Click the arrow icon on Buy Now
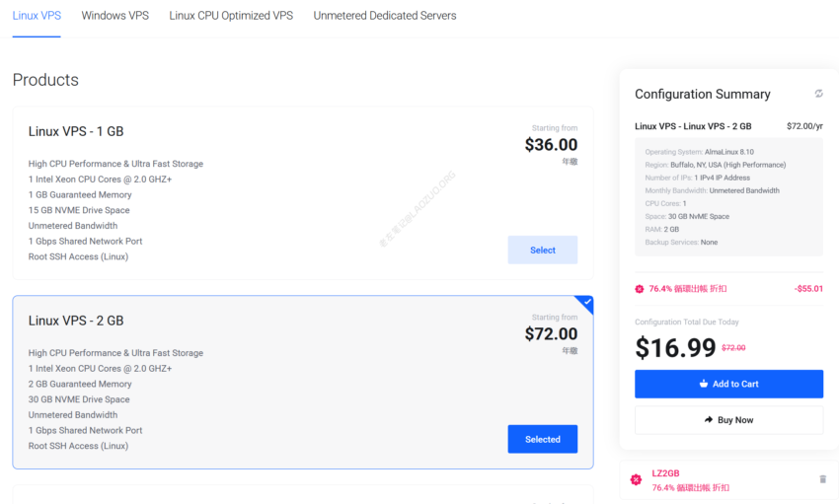 (709, 419)
